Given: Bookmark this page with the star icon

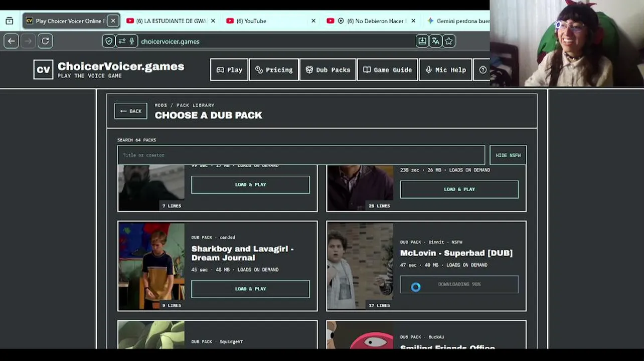Looking at the screenshot, I should (x=449, y=41).
